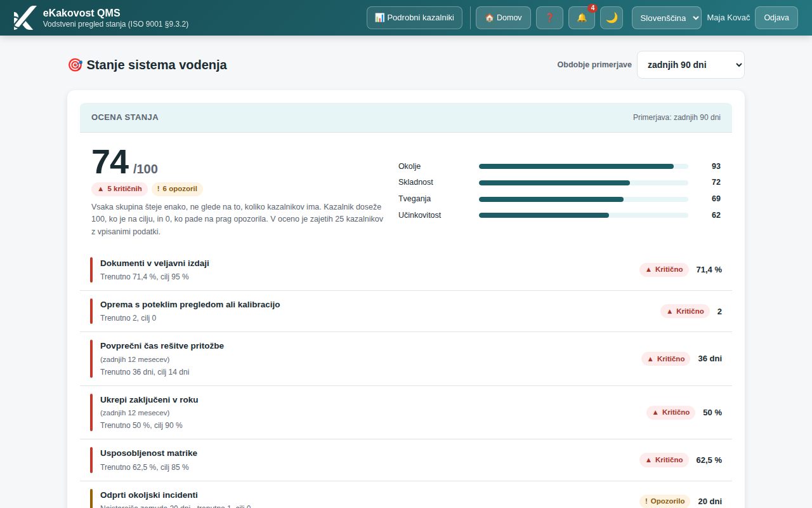812x508 pixels.
Task: Click Kritično badge on Oprema row
Action: (685, 311)
